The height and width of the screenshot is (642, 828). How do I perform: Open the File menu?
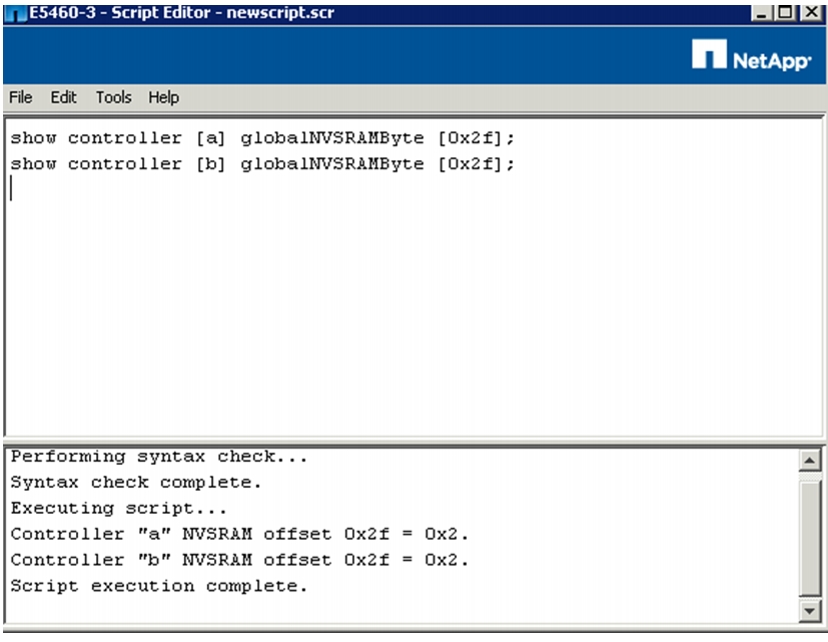point(21,98)
